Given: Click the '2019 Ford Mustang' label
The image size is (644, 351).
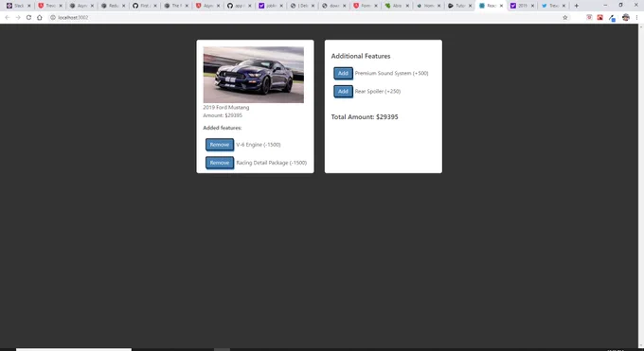Looking at the screenshot, I should (226, 107).
